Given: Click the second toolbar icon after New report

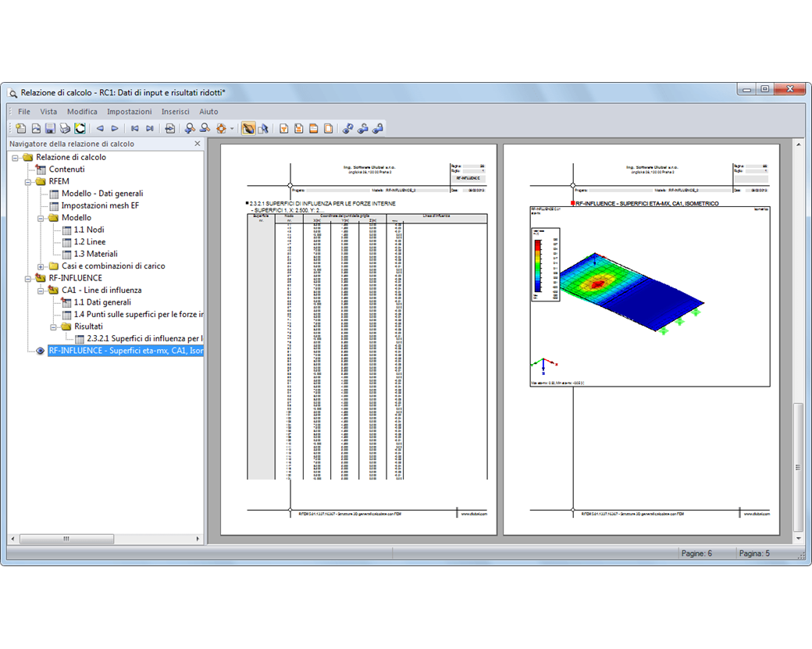Looking at the screenshot, I should tap(36, 128).
